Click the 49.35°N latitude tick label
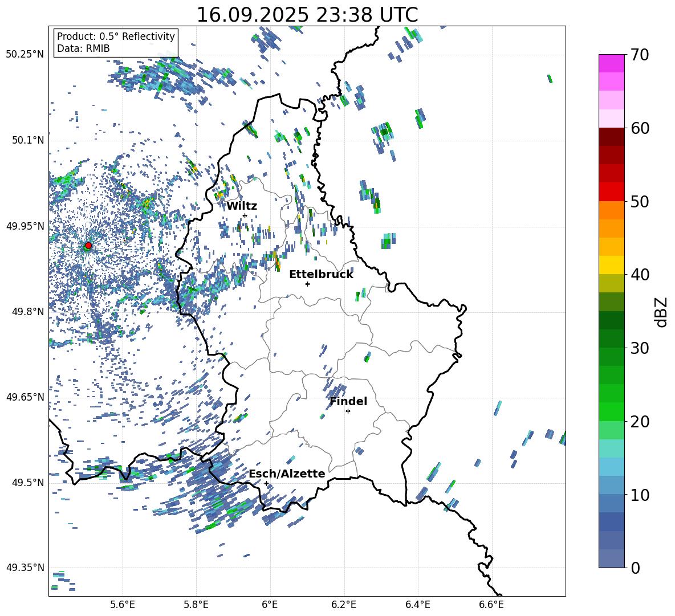 (x=25, y=568)
